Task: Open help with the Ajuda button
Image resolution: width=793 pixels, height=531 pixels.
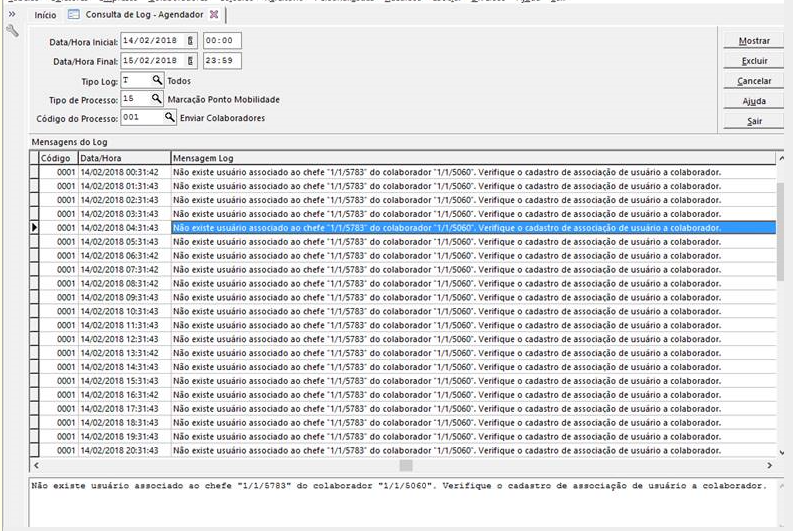Action: coord(754,102)
